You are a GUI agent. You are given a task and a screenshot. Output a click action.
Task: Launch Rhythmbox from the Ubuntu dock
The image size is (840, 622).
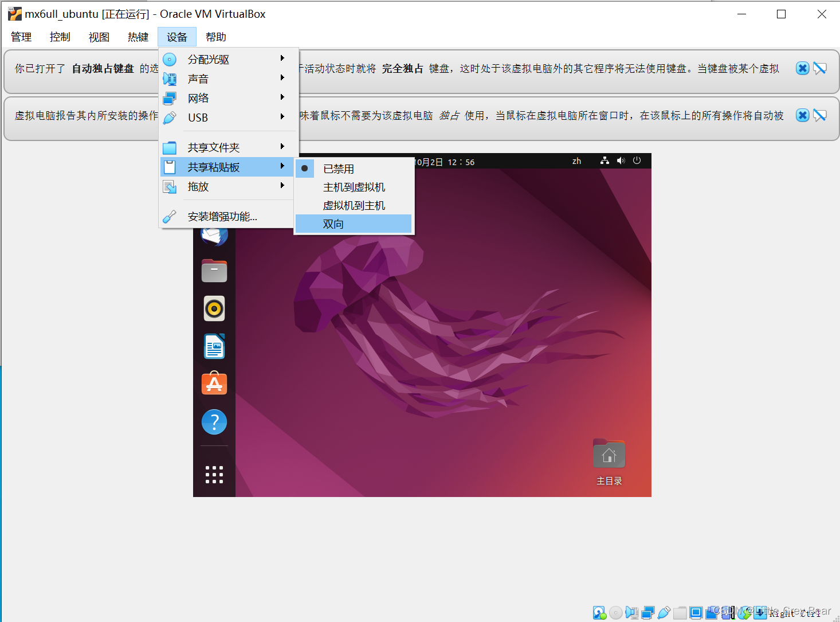click(214, 308)
